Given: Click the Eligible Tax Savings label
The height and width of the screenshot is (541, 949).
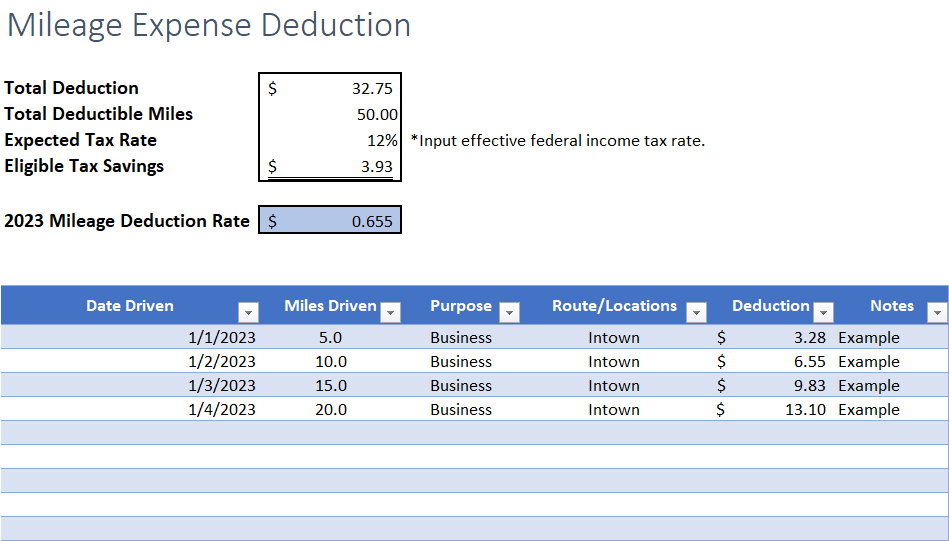Looking at the screenshot, I should tap(84, 166).
